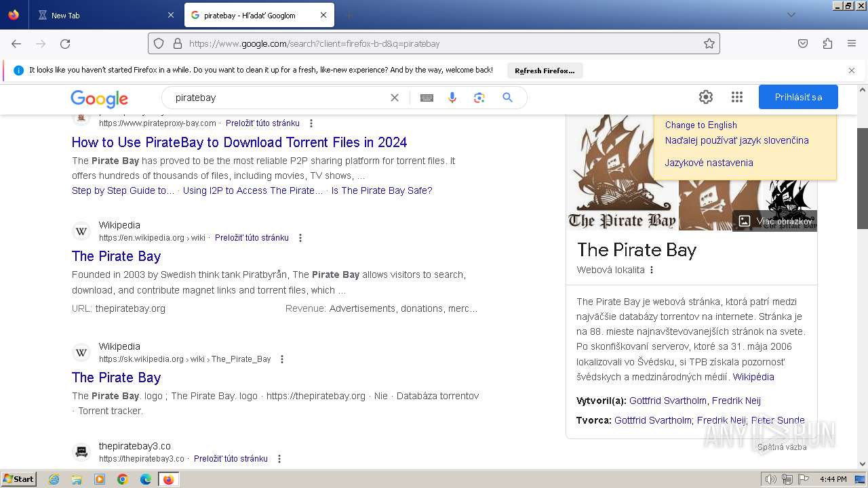This screenshot has height=488, width=868.
Task: Dismiss the Firefox refresh notification bar
Action: (852, 70)
